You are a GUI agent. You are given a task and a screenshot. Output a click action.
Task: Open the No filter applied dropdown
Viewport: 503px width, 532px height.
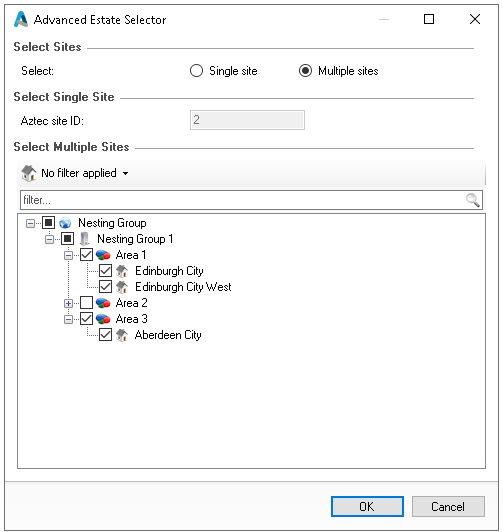point(75,173)
